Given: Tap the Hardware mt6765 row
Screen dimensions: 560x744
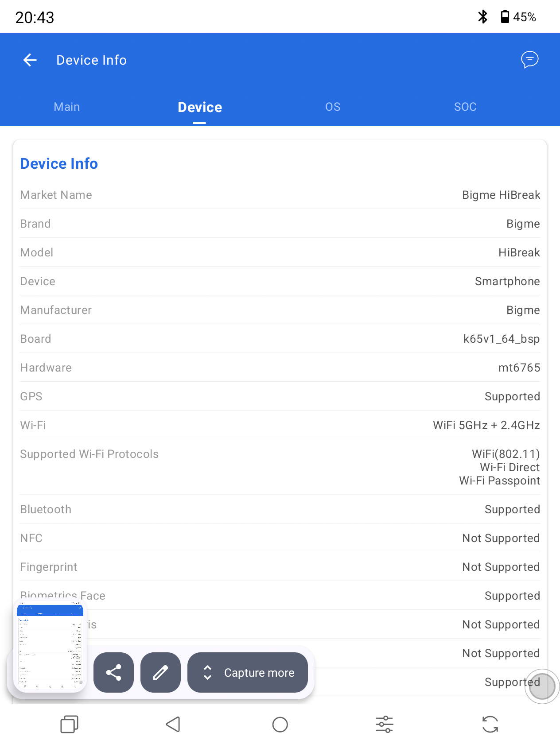Looking at the screenshot, I should (280, 368).
